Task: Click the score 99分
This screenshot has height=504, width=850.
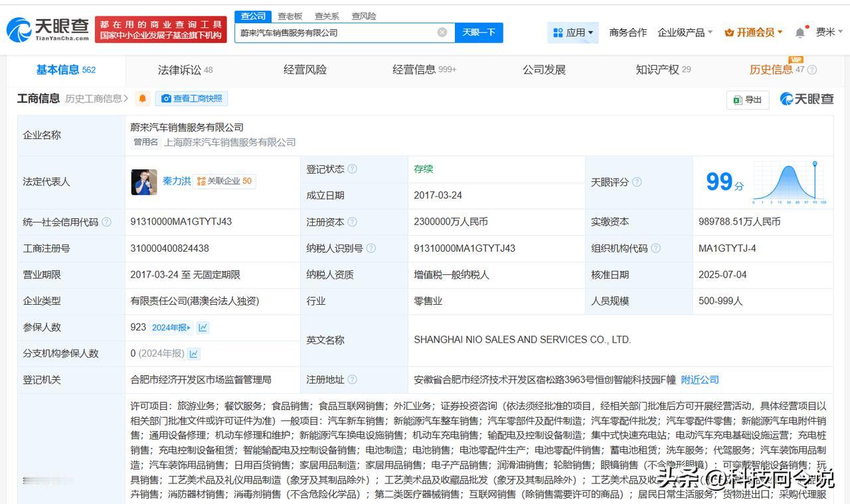Action: tap(724, 182)
